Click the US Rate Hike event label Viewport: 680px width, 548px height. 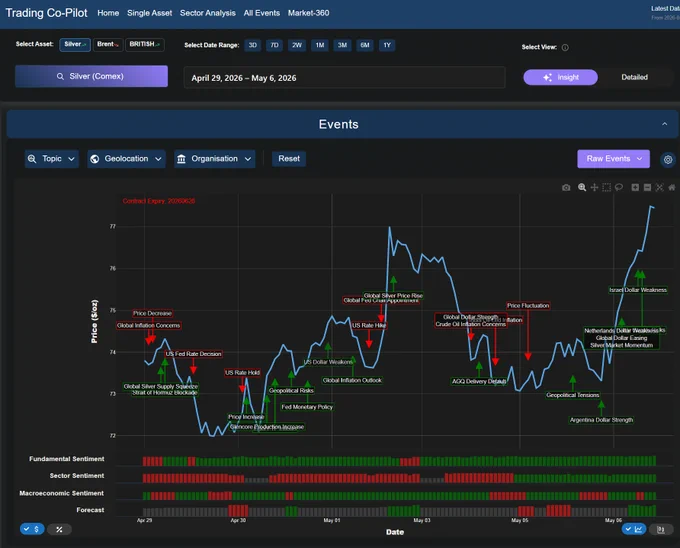click(x=369, y=325)
